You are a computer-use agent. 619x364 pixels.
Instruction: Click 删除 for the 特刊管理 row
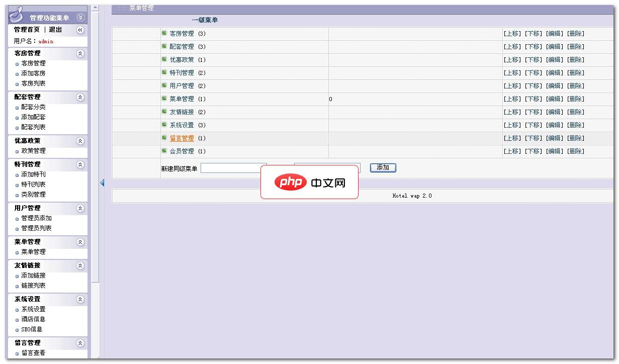tap(576, 73)
